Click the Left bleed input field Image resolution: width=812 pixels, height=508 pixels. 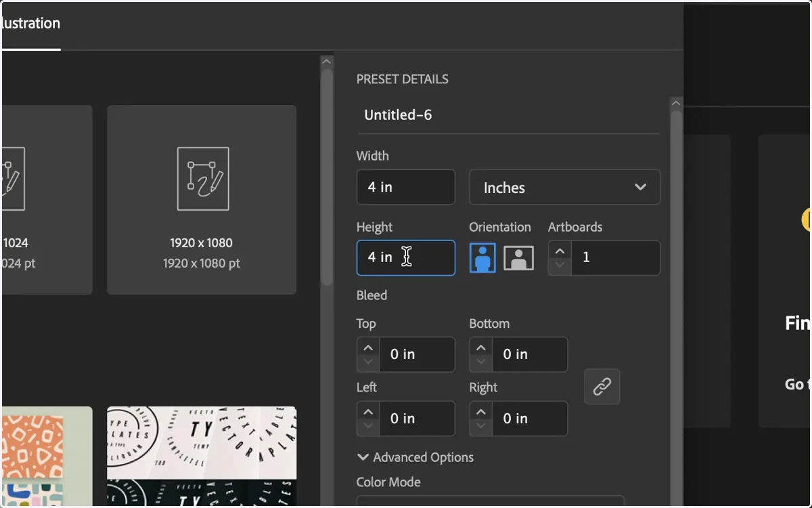[417, 419]
